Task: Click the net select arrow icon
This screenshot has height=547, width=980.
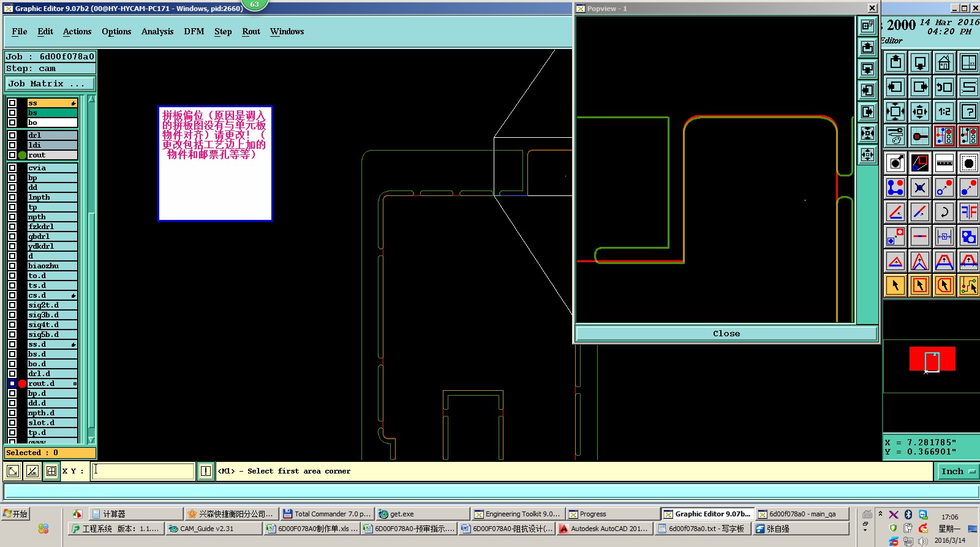Action: tap(969, 285)
